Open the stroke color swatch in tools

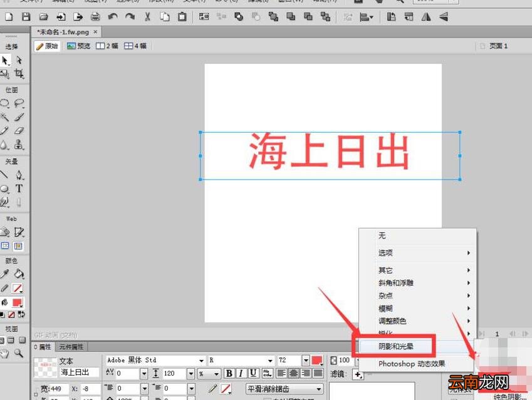[x=17, y=289]
